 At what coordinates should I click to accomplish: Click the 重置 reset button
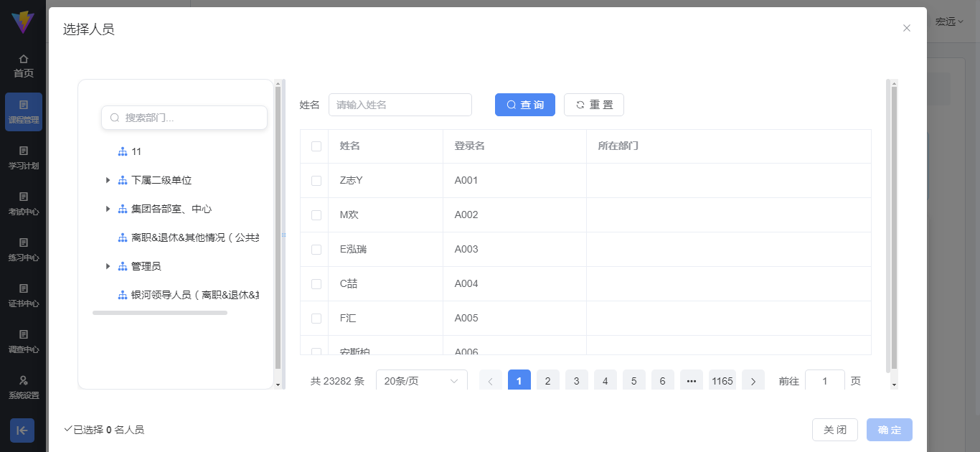tap(593, 104)
